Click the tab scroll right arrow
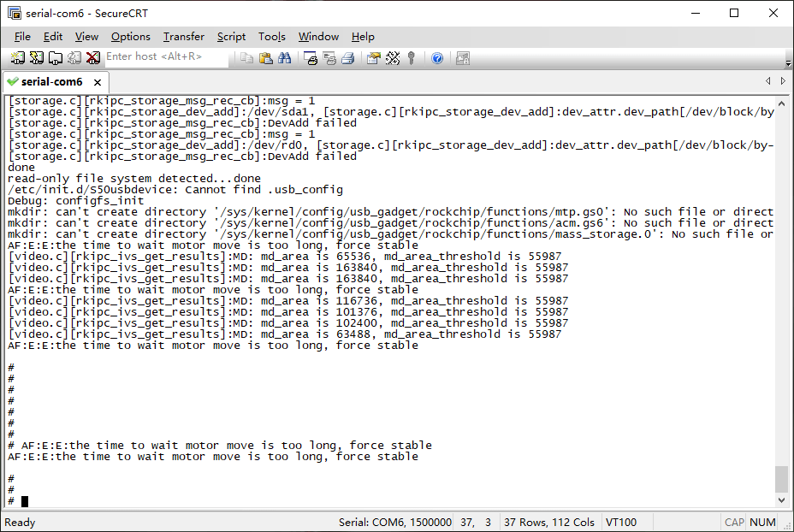The image size is (794, 532). click(784, 81)
